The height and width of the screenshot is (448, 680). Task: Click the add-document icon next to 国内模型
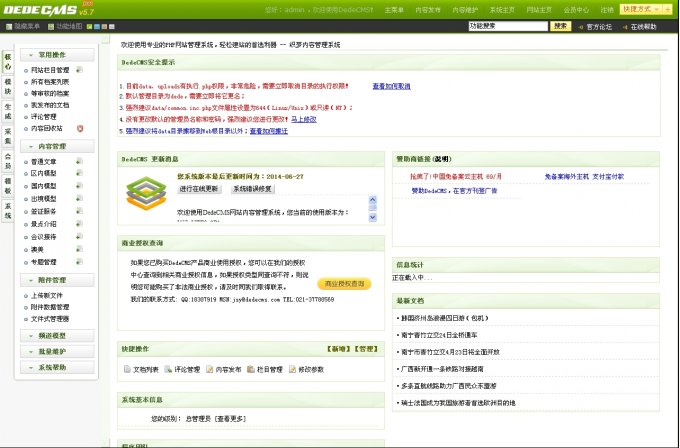[79, 186]
